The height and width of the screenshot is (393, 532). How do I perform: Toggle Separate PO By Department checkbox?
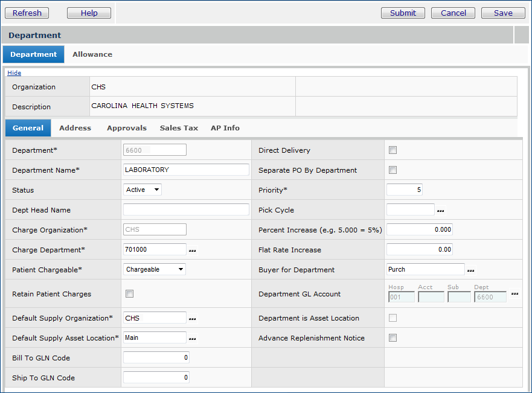pyautogui.click(x=393, y=170)
